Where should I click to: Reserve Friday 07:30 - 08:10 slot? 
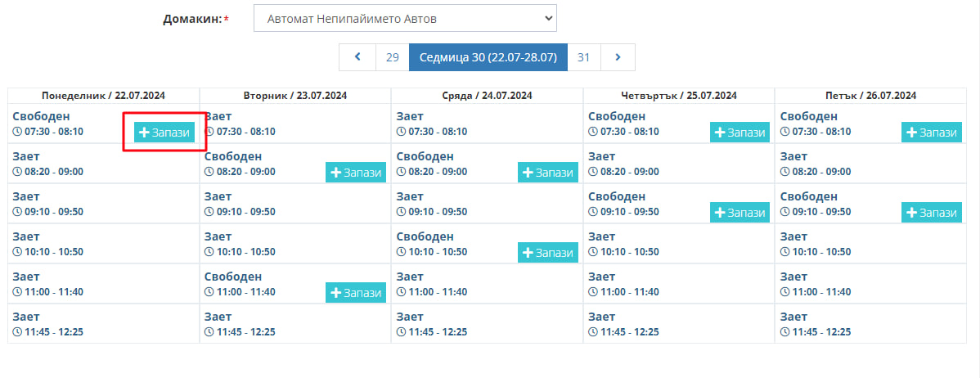coord(932,133)
